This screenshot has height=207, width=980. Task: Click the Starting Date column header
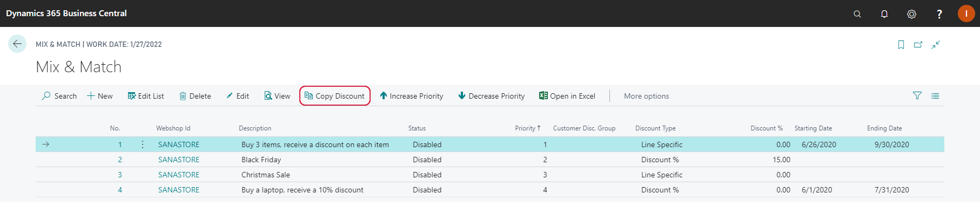[x=813, y=128]
